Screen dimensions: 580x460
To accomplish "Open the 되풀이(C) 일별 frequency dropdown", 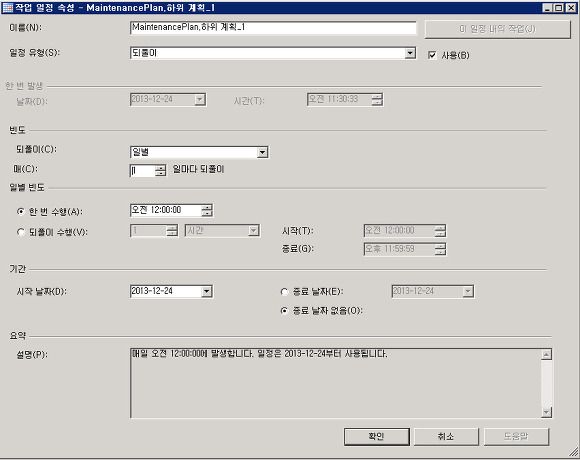I will tap(262, 152).
